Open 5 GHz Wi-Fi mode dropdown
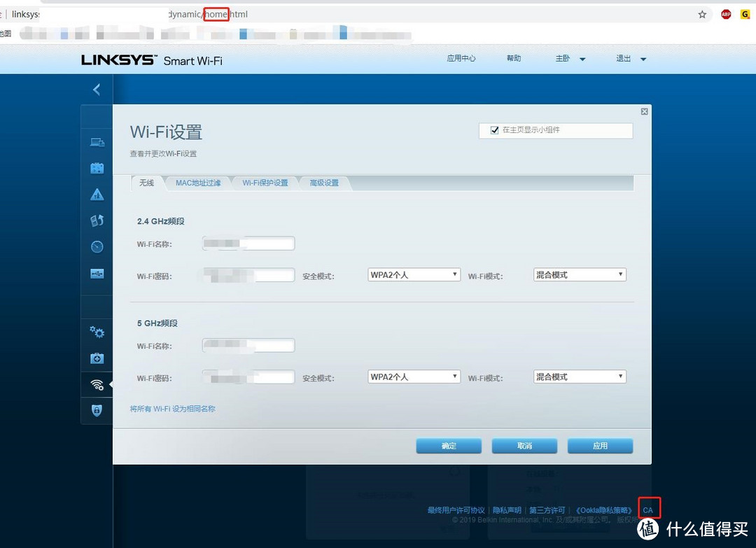756x548 pixels. coord(580,377)
